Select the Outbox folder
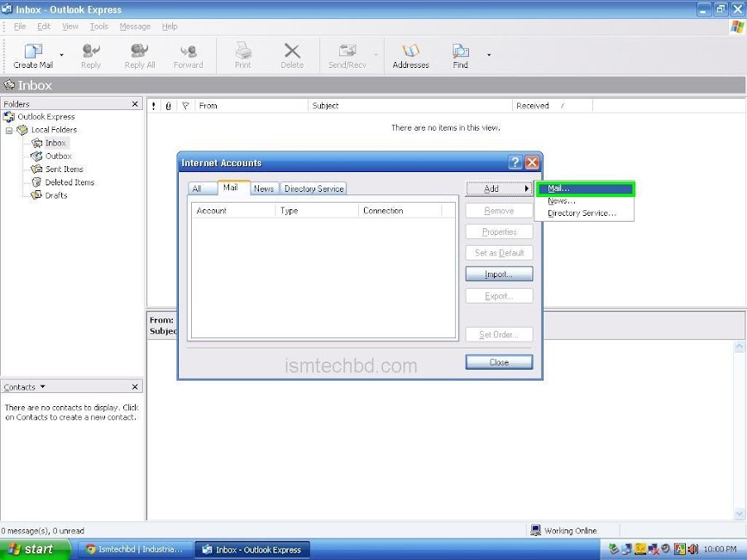 [x=58, y=156]
